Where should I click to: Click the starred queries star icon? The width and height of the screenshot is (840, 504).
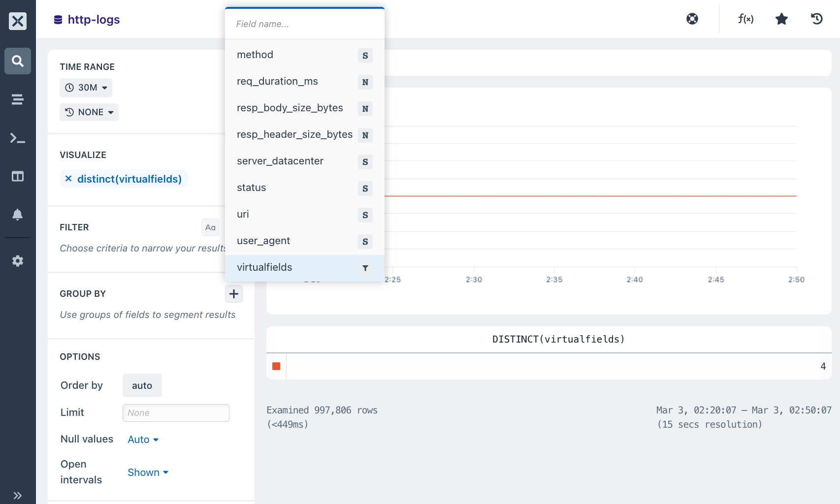coord(781,19)
